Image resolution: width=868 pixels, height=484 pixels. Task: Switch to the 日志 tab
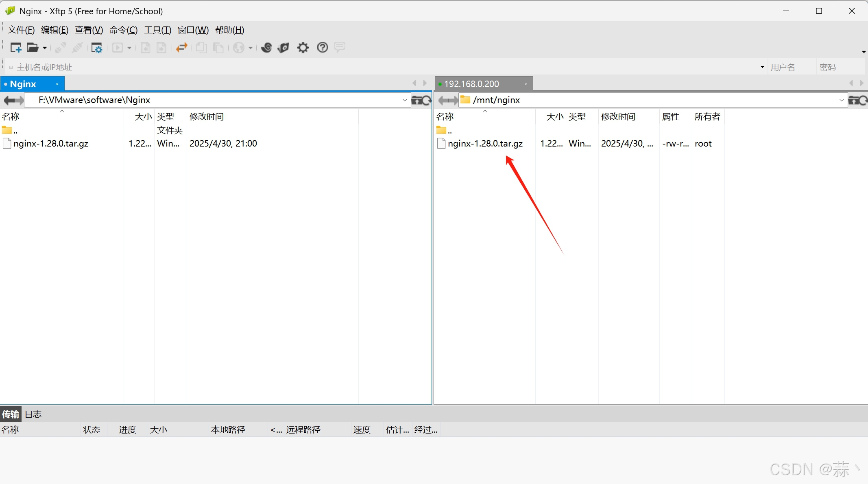pos(33,414)
